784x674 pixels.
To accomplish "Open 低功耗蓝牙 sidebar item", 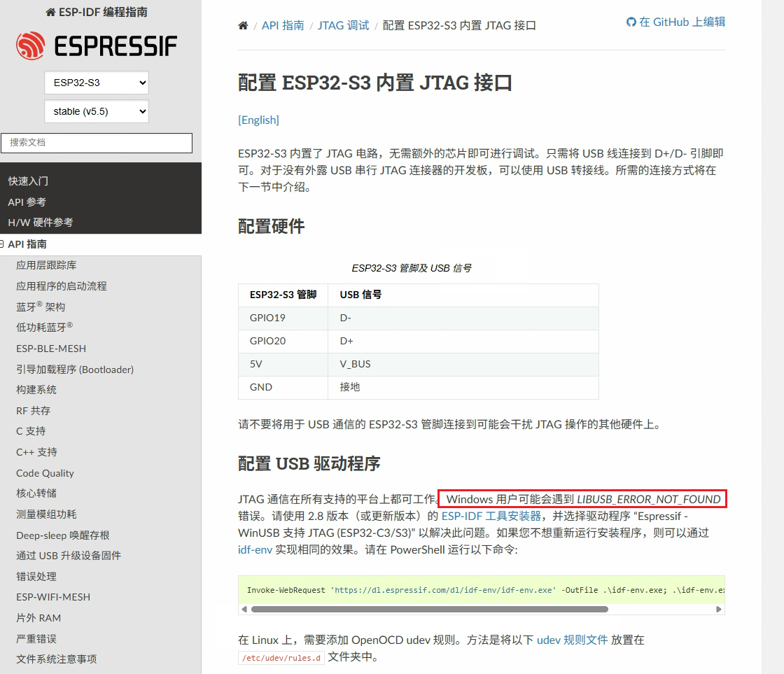I will coord(45,327).
